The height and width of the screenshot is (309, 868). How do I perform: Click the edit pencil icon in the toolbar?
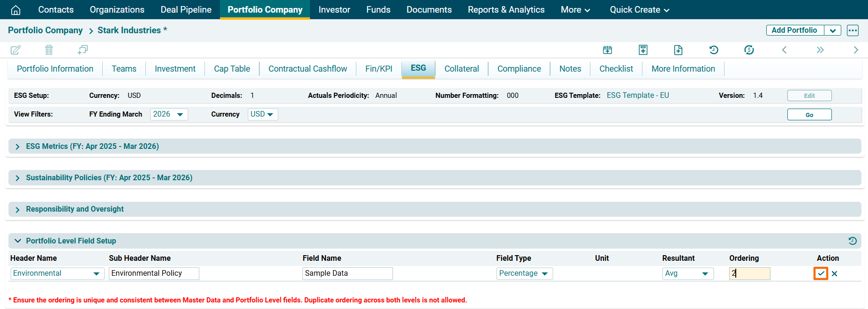(x=15, y=50)
